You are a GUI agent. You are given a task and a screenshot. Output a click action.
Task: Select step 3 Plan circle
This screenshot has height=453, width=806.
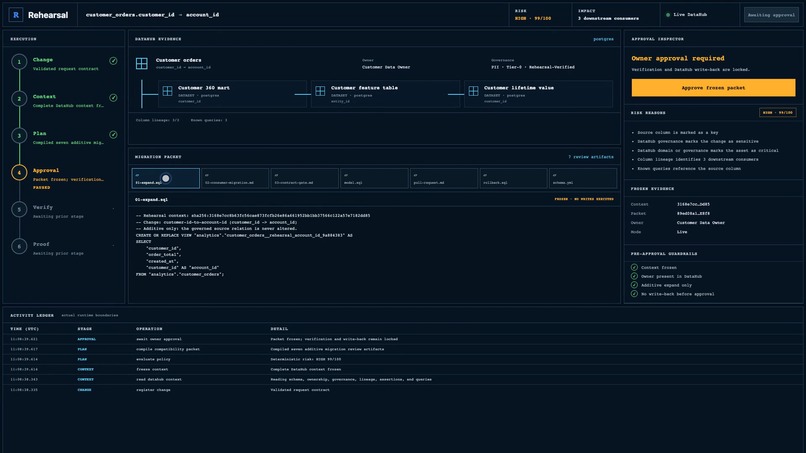click(x=20, y=136)
